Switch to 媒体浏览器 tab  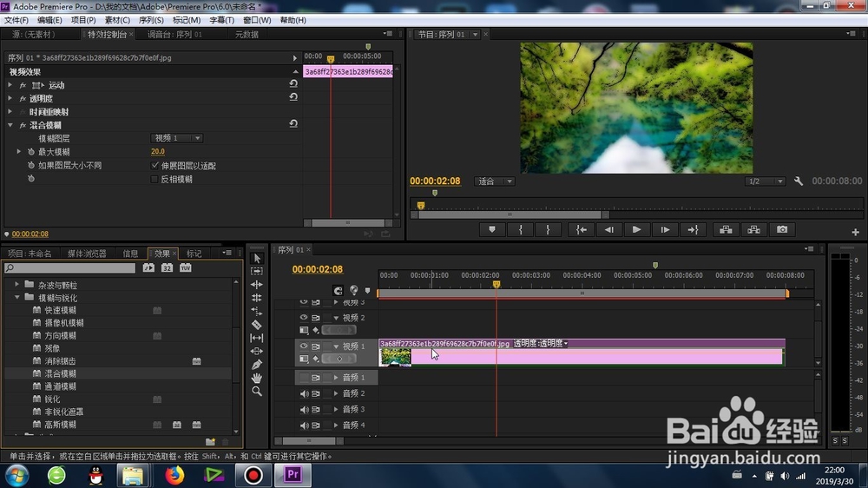(x=87, y=254)
